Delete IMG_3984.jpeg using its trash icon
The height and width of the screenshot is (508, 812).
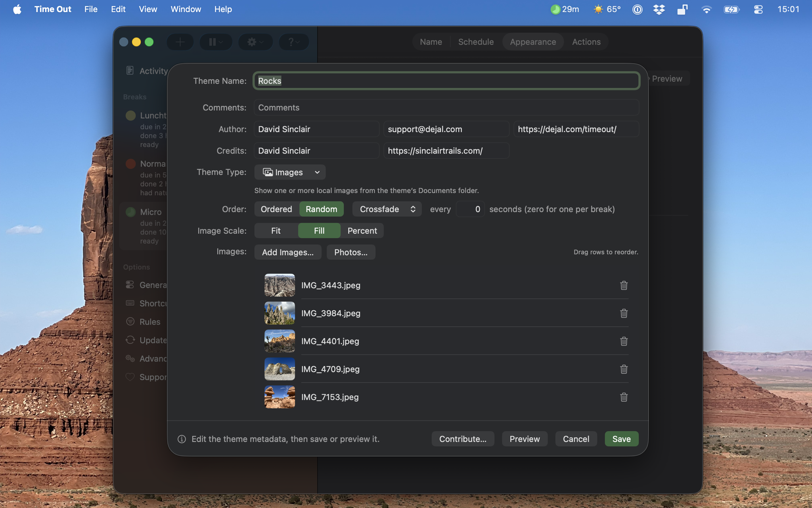624,313
